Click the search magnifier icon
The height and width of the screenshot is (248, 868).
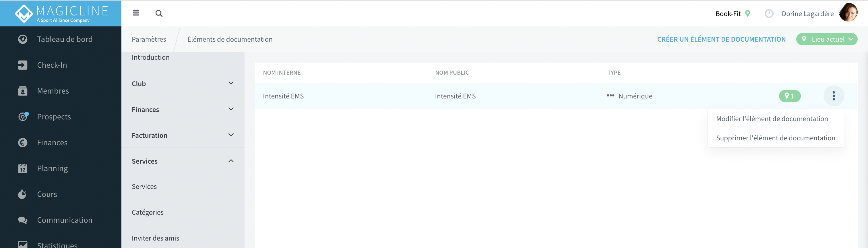pyautogui.click(x=159, y=13)
